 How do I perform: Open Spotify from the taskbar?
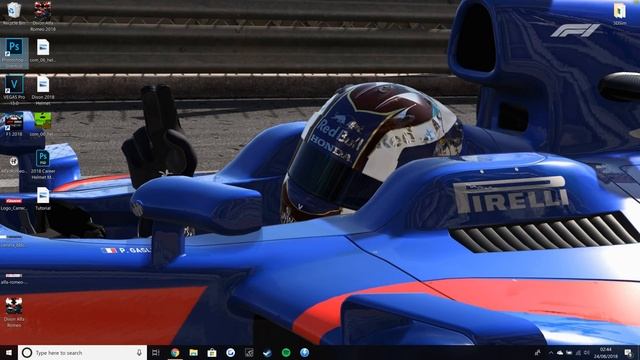[286, 353]
